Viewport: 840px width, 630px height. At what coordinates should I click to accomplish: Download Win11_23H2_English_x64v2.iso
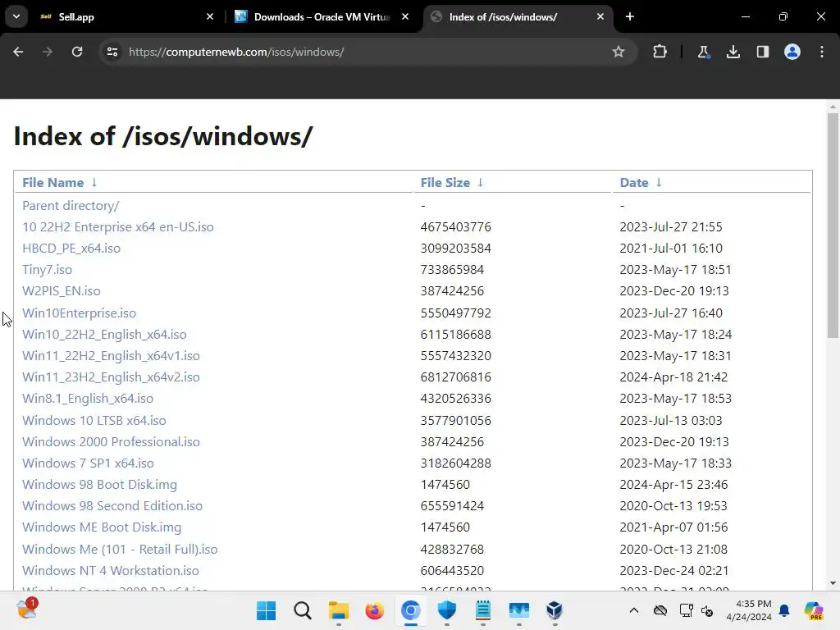tap(111, 377)
